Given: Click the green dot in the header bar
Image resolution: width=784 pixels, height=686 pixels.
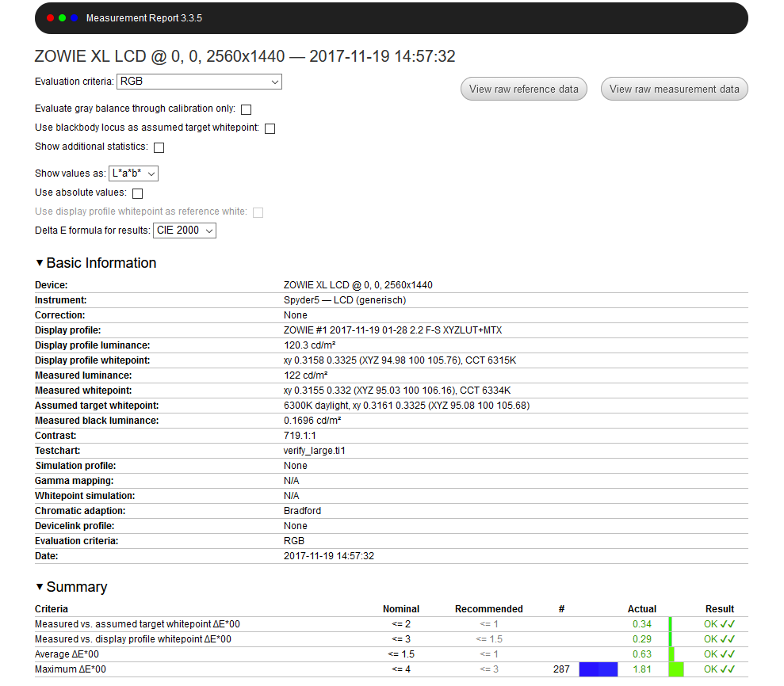Looking at the screenshot, I should (62, 18).
